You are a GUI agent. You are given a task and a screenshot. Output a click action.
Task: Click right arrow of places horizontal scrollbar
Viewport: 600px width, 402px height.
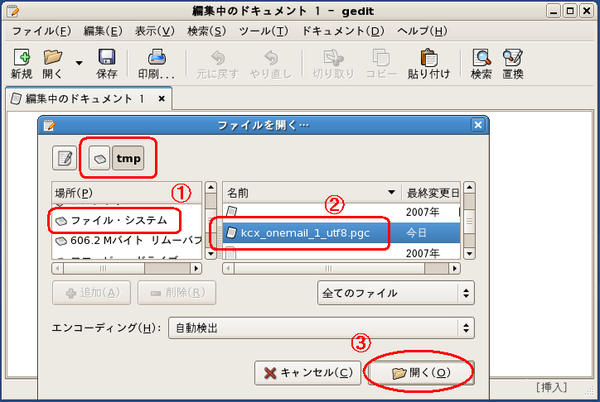(x=196, y=269)
